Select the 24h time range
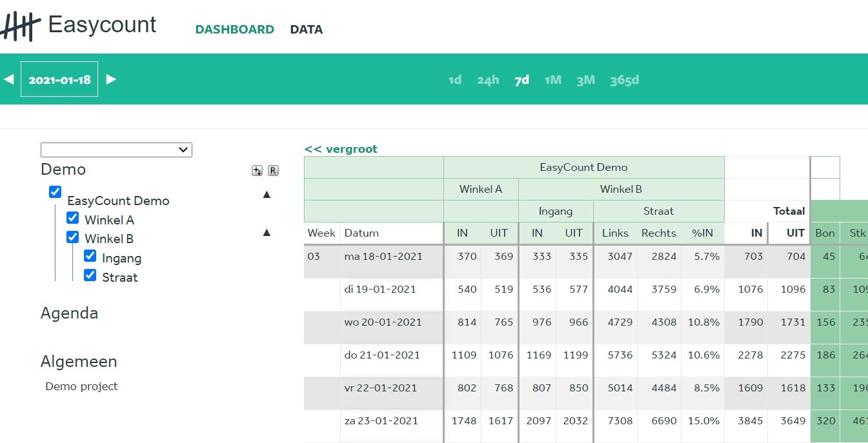The image size is (868, 443). (489, 80)
